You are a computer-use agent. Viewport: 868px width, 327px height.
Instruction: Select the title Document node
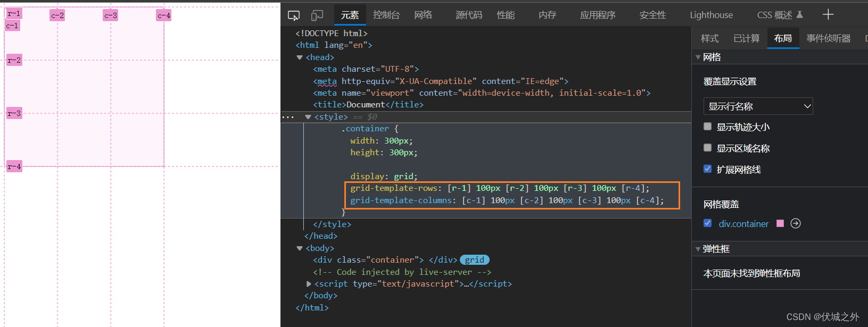click(x=368, y=105)
